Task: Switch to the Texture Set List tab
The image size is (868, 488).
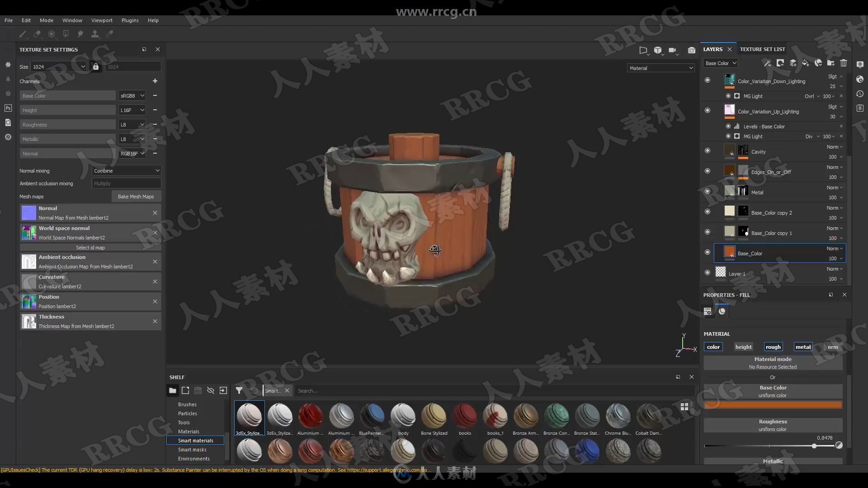Action: tap(762, 49)
